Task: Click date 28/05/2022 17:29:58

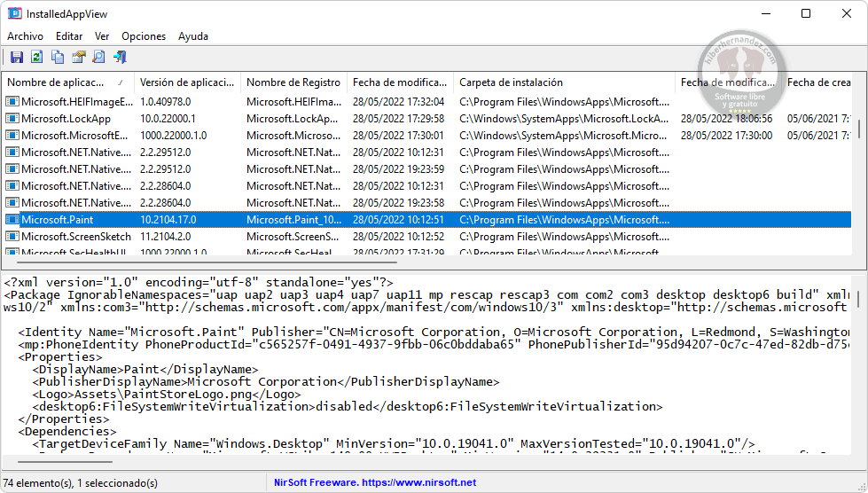Action: [399, 119]
